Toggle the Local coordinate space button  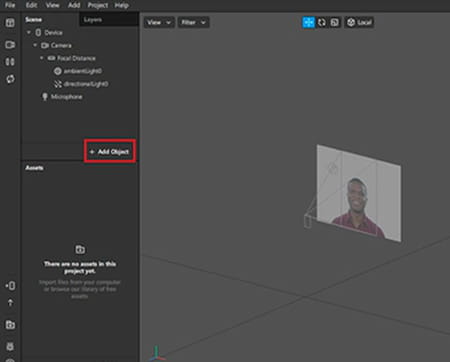point(359,22)
